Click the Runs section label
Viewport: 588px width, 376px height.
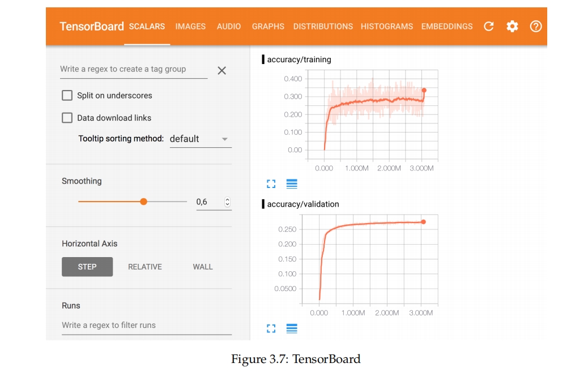71,306
